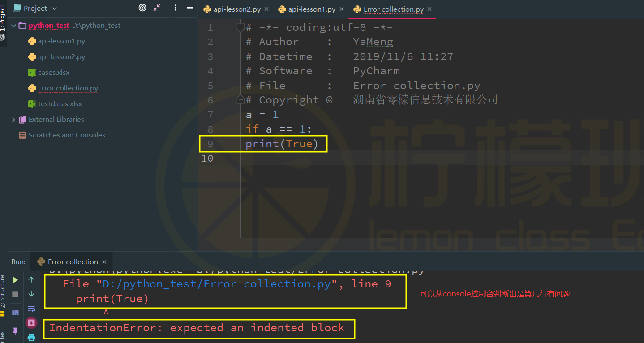The image size is (644, 343).
Task: Locate the current file with the target icon
Action: tap(142, 8)
